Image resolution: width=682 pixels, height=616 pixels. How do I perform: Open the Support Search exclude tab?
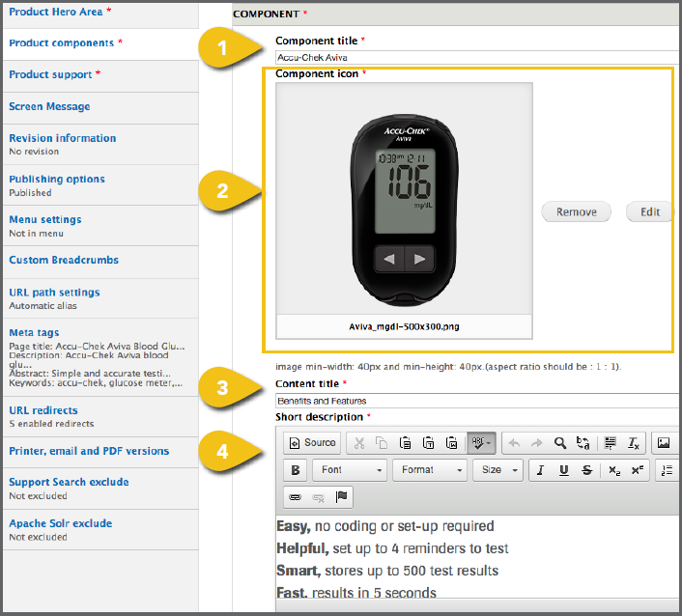[100, 489]
